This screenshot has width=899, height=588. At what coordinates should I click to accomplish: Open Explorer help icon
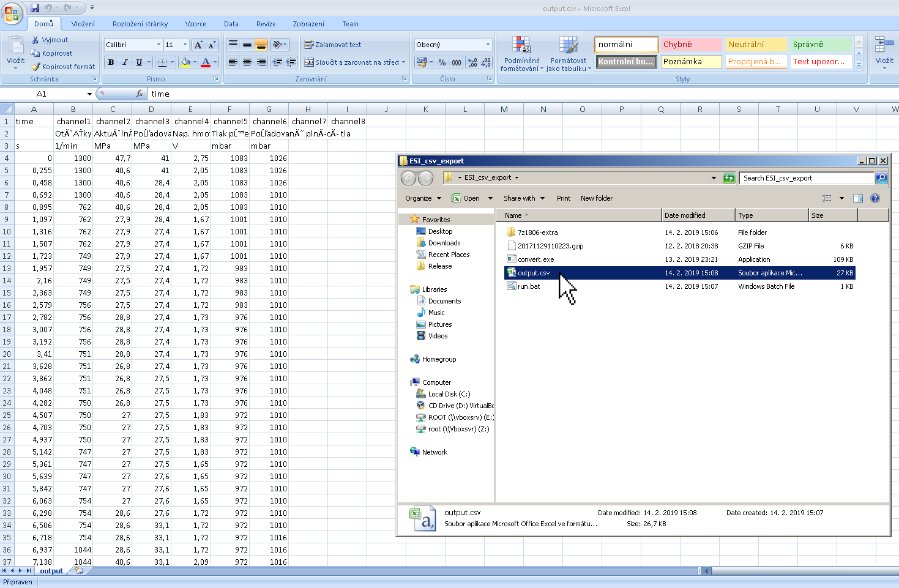(875, 198)
